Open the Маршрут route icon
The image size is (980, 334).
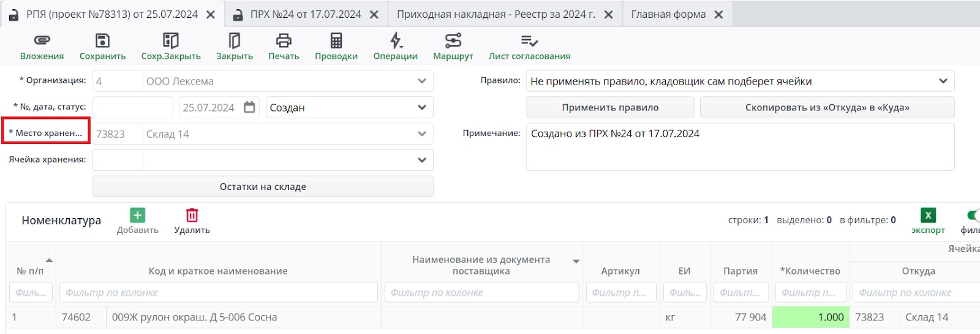tap(453, 40)
